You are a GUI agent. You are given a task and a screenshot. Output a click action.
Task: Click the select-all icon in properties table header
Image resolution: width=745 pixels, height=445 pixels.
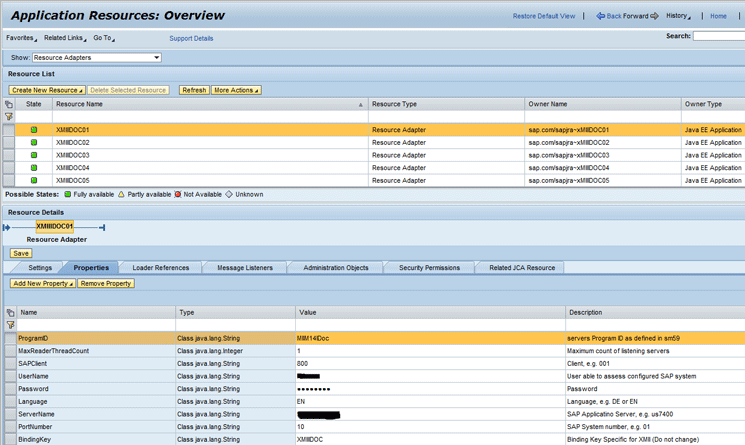click(9, 313)
